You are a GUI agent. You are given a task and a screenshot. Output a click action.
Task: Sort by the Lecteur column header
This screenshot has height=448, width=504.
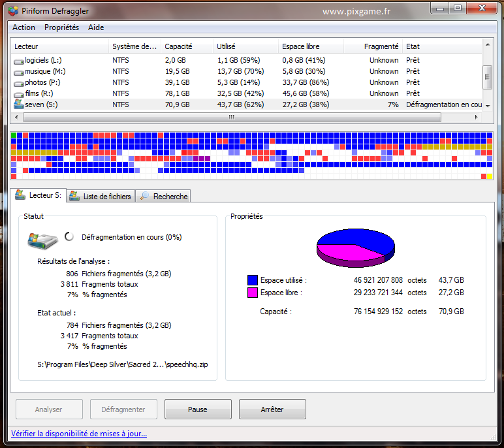pyautogui.click(x=61, y=46)
